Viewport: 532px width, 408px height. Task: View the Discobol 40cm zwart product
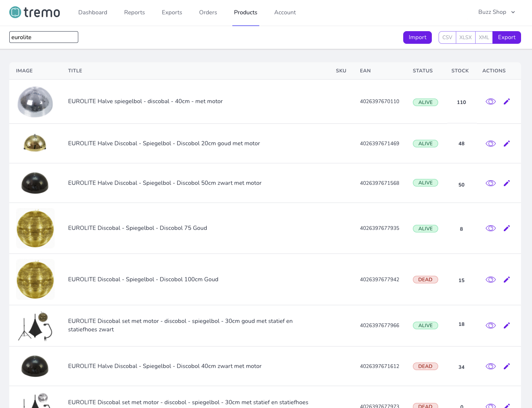491,366
